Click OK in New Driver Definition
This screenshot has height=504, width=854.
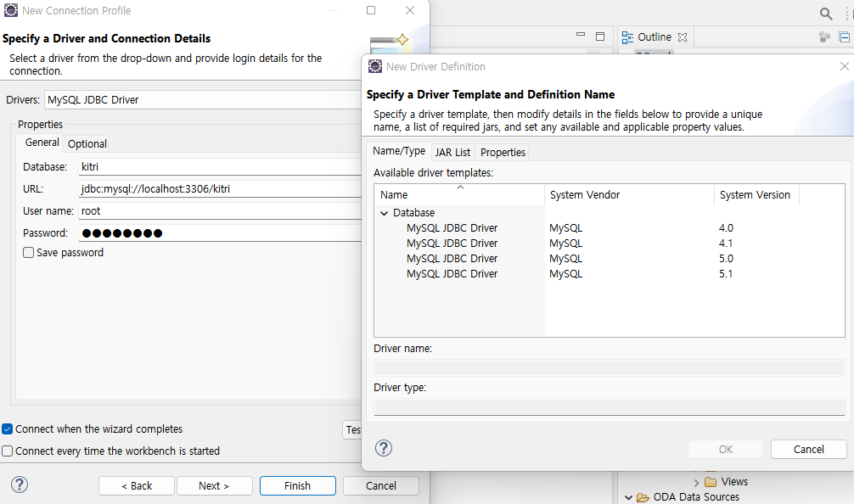tap(726, 449)
